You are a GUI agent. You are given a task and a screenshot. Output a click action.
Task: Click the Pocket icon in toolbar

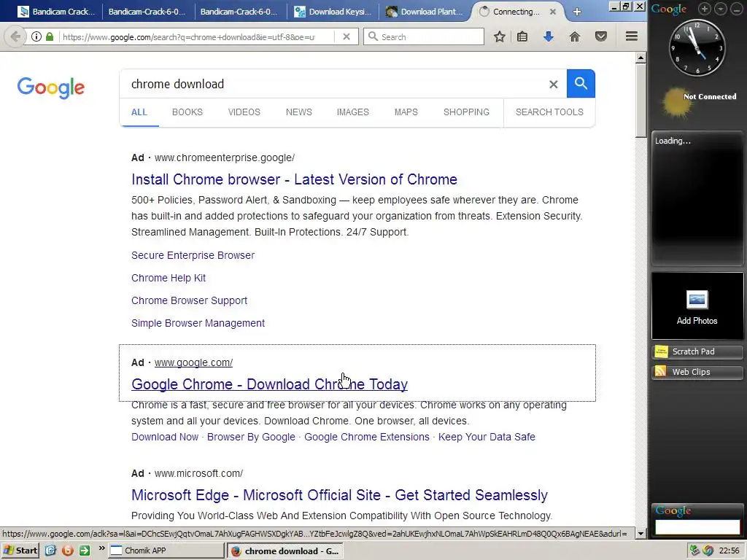pyautogui.click(x=601, y=36)
